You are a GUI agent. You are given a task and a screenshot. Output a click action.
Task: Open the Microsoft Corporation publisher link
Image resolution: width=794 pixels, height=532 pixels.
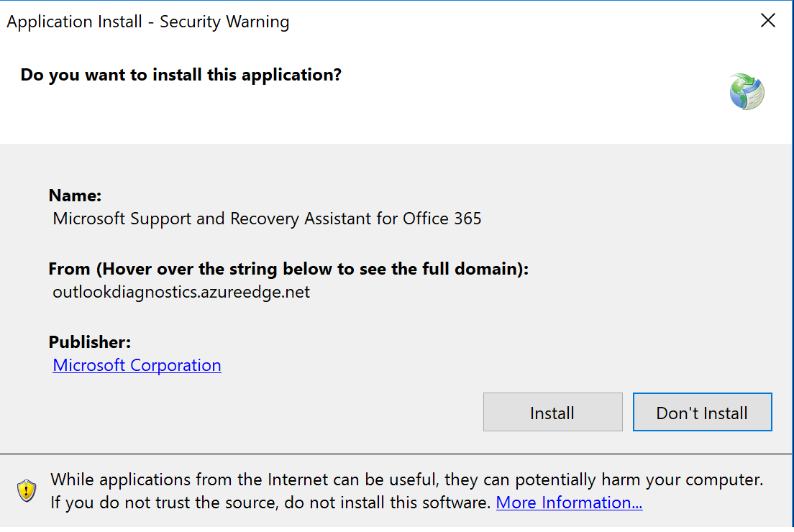click(137, 365)
